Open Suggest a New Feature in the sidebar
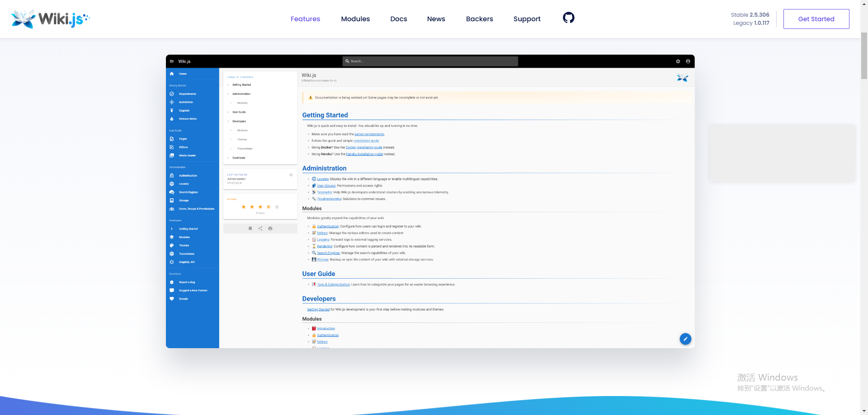Viewport: 868px width, 415px height. 193,290
